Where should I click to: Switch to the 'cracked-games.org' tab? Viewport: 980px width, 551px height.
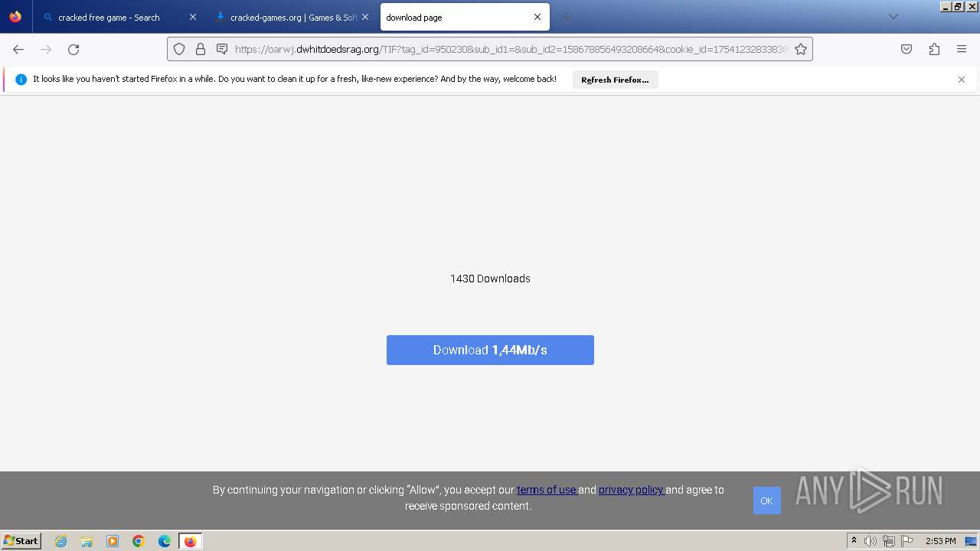tap(291, 17)
